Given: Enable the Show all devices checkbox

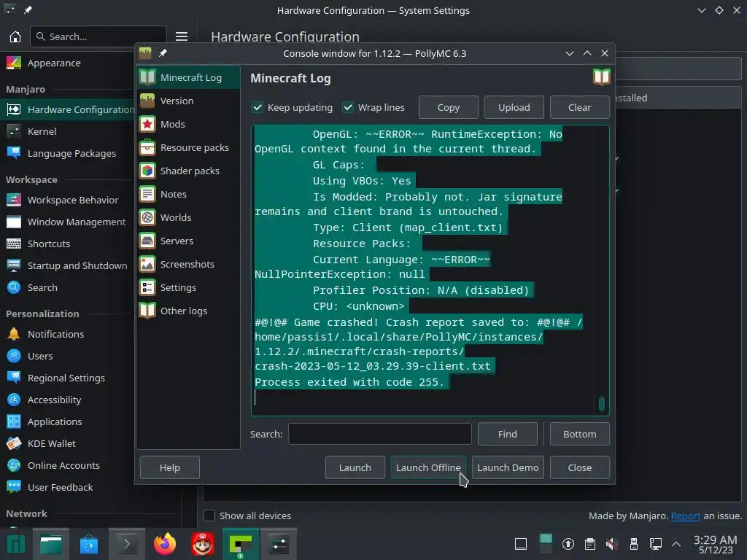Looking at the screenshot, I should pyautogui.click(x=209, y=516).
